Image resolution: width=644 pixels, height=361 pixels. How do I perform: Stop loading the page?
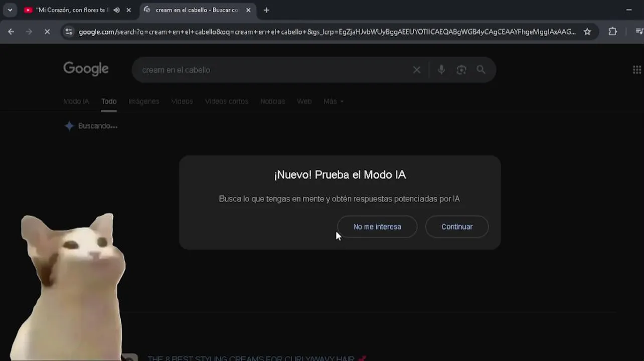(x=47, y=32)
